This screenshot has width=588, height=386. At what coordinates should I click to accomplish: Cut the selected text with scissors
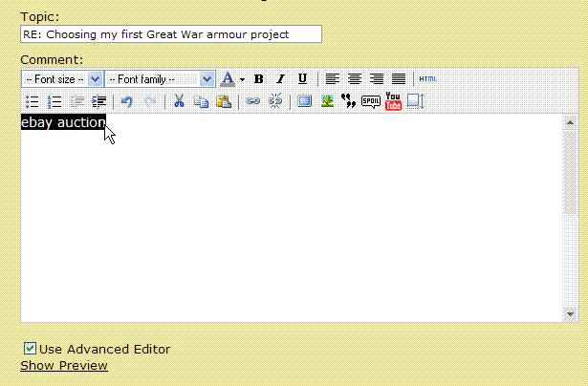179,101
